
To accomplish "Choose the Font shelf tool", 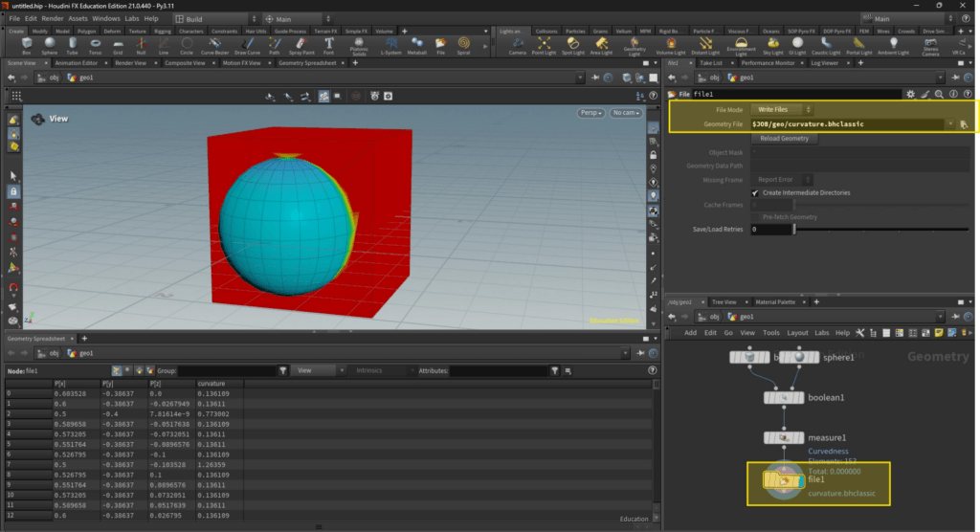I will coord(329,46).
